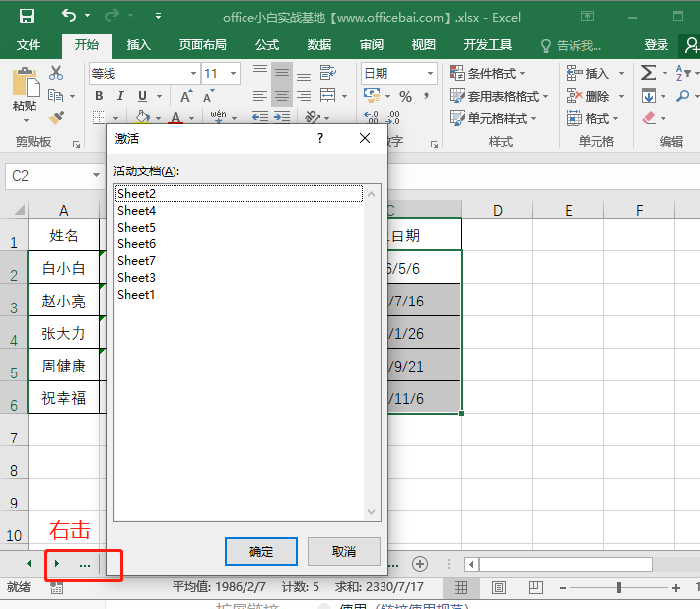Screen dimensions: 700x609
Task: Toggle wrap text icon
Action: pos(328,73)
